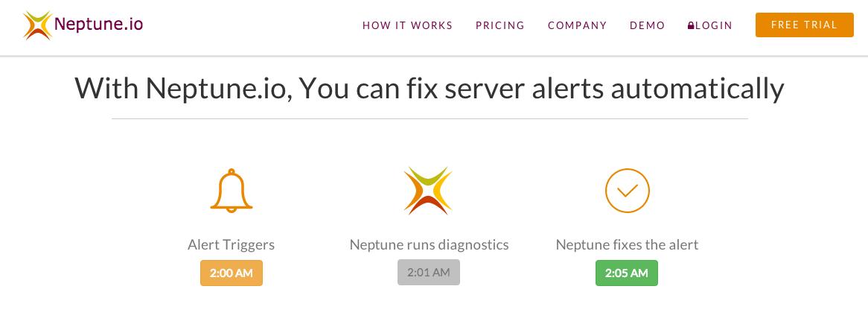This screenshot has width=868, height=330.
Task: Click the divider line under the headline
Action: click(x=430, y=118)
